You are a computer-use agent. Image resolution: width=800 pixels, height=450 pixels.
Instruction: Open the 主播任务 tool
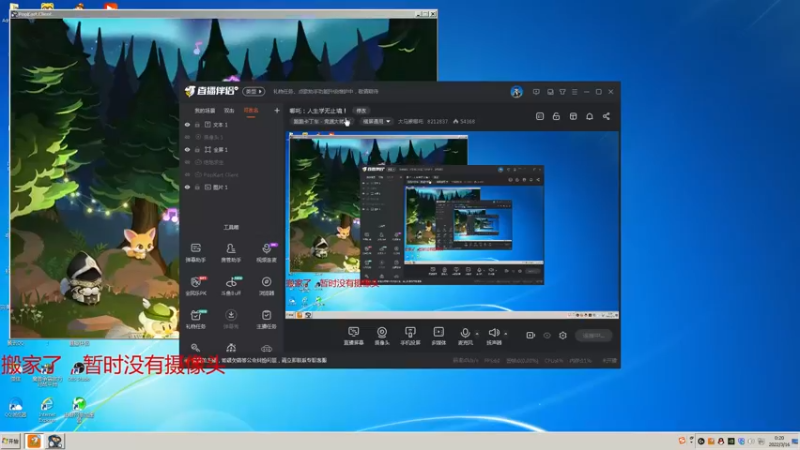[x=266, y=319]
